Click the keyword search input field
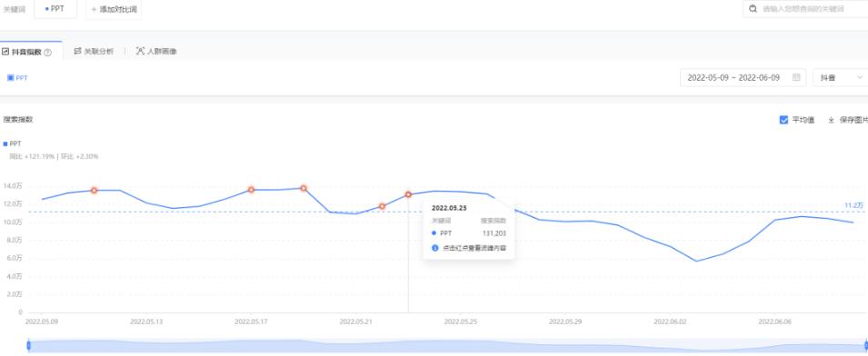The height and width of the screenshot is (356, 868). point(805,9)
